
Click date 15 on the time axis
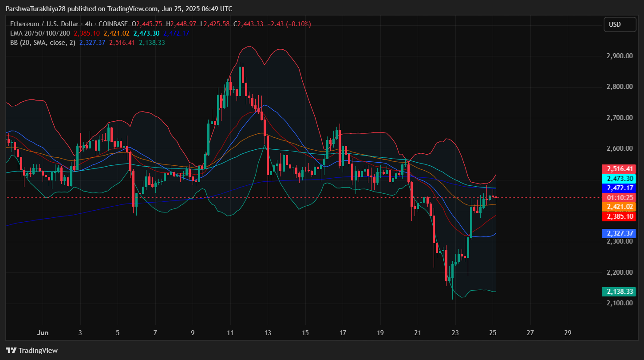[305, 332]
